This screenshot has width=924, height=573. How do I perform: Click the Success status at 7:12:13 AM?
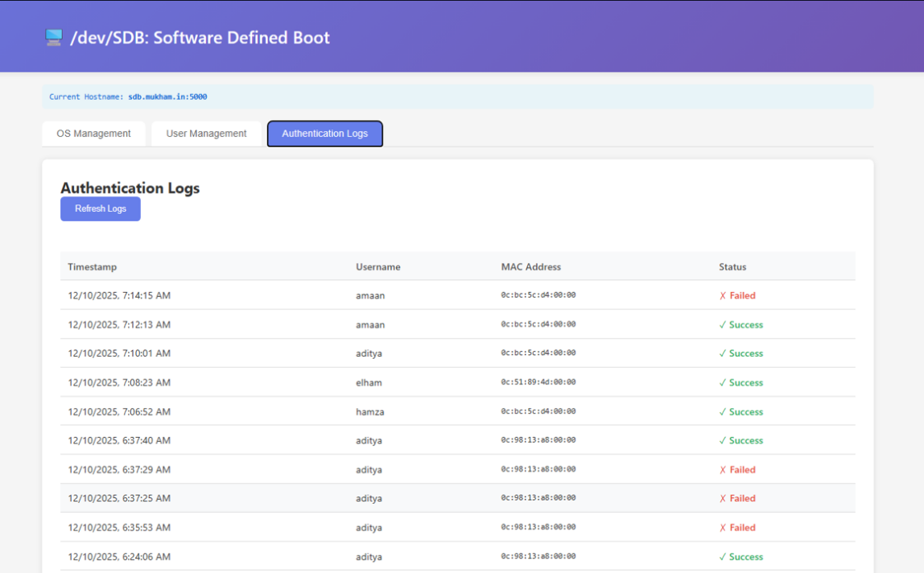tap(740, 325)
